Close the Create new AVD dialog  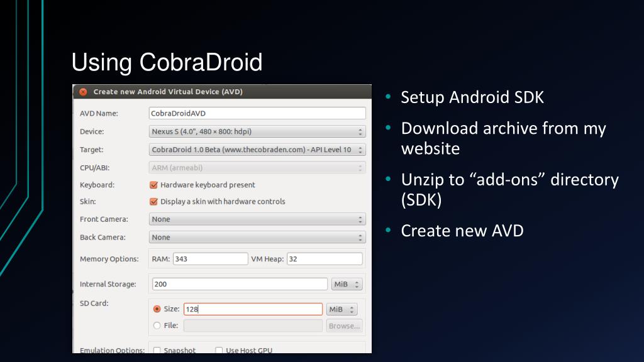point(83,92)
